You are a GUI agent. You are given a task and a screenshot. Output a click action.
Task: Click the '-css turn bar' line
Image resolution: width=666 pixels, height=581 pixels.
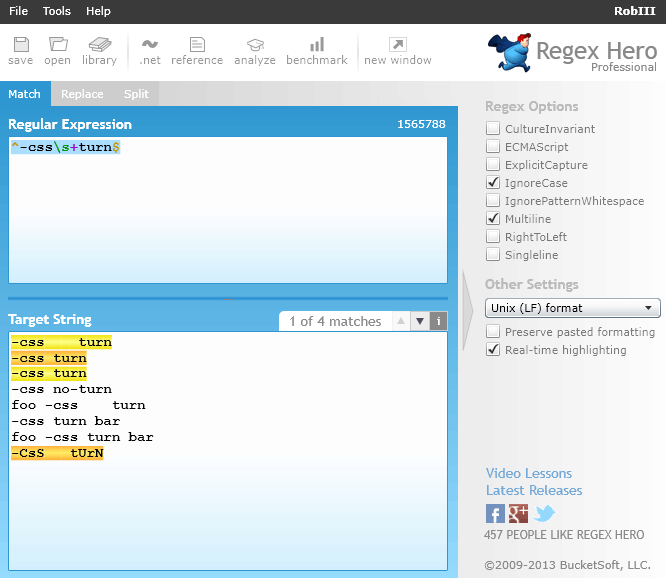coord(66,421)
